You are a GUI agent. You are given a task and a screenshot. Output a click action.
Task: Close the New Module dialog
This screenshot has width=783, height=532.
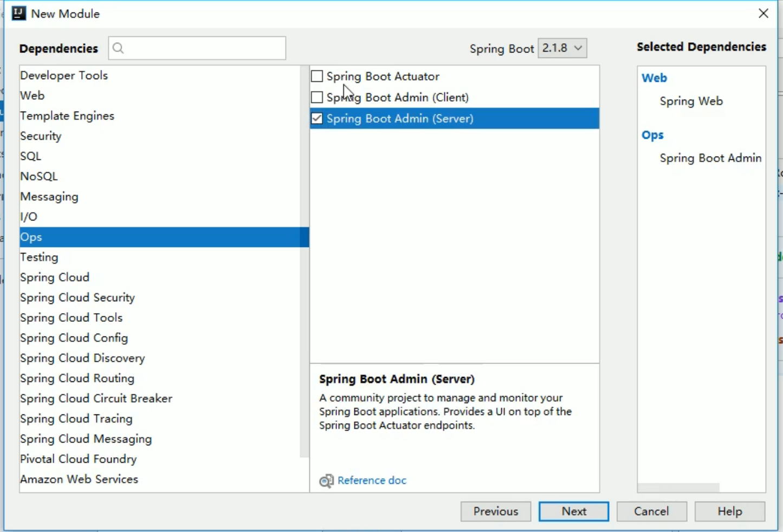tap(763, 14)
